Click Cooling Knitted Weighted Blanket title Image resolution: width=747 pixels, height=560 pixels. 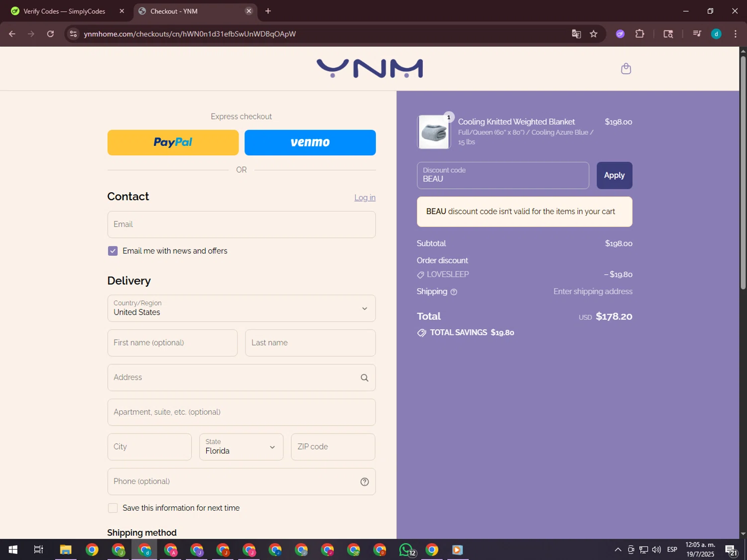pyautogui.click(x=516, y=122)
